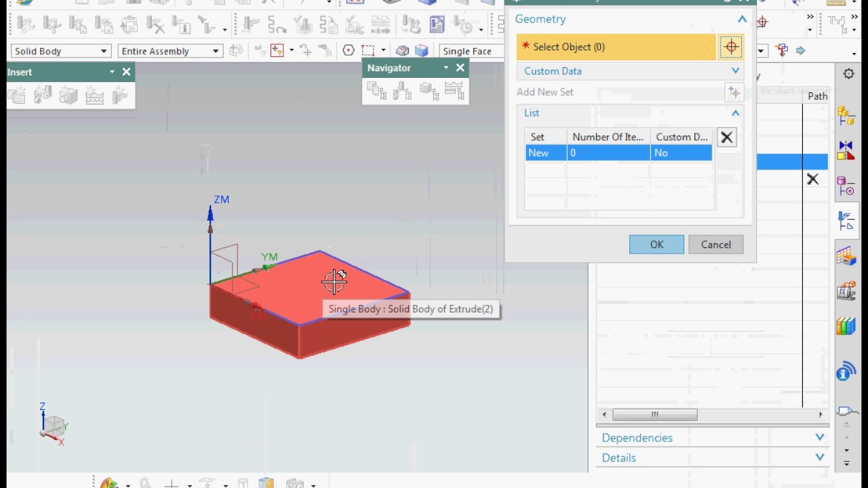
Task: Open Insert toolbar options arrow
Action: (112, 72)
